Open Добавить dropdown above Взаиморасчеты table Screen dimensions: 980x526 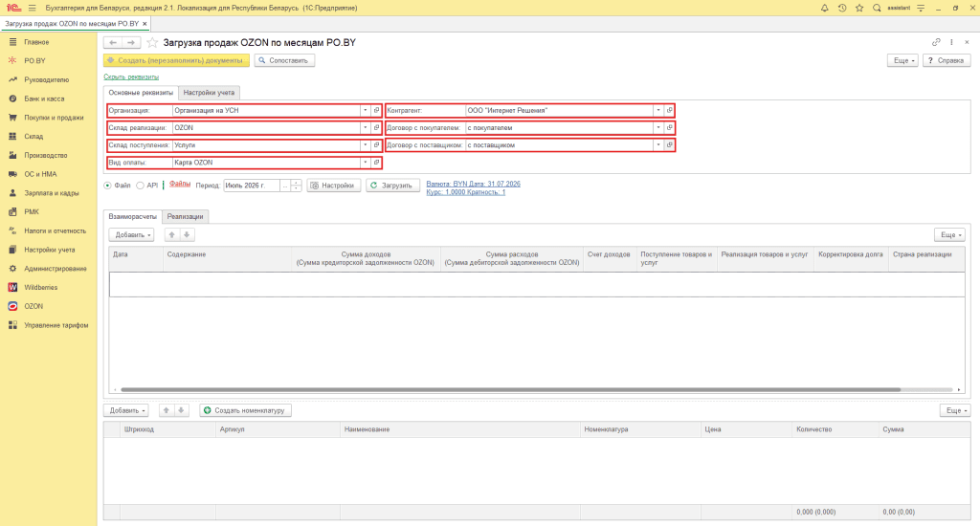[131, 235]
